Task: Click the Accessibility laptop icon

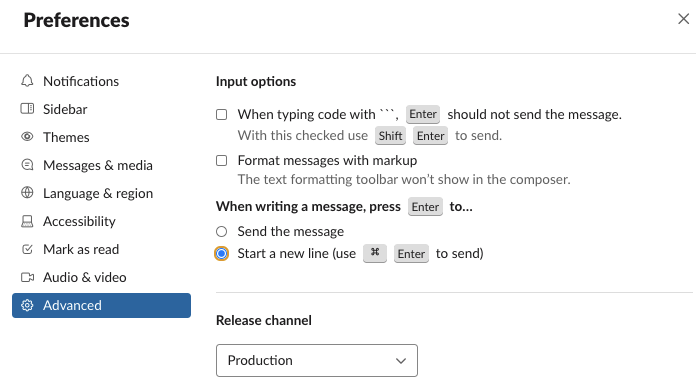Action: point(27,221)
